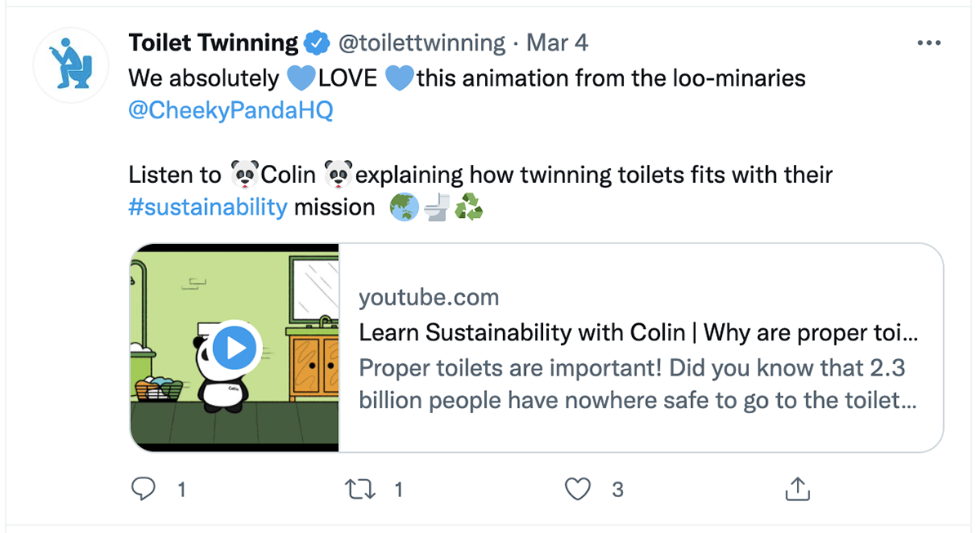Image resolution: width=980 pixels, height=533 pixels.
Task: Open the three-dot more options menu
Action: (x=929, y=43)
